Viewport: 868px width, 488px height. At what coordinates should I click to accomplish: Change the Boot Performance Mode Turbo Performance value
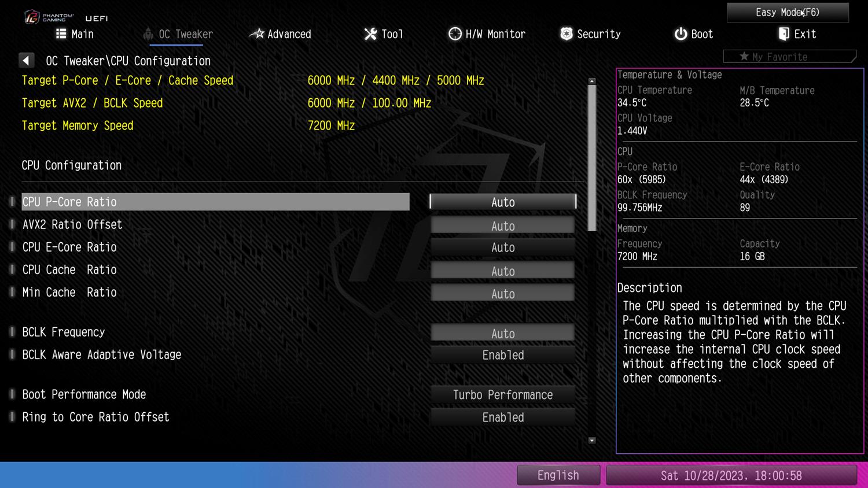pos(502,395)
